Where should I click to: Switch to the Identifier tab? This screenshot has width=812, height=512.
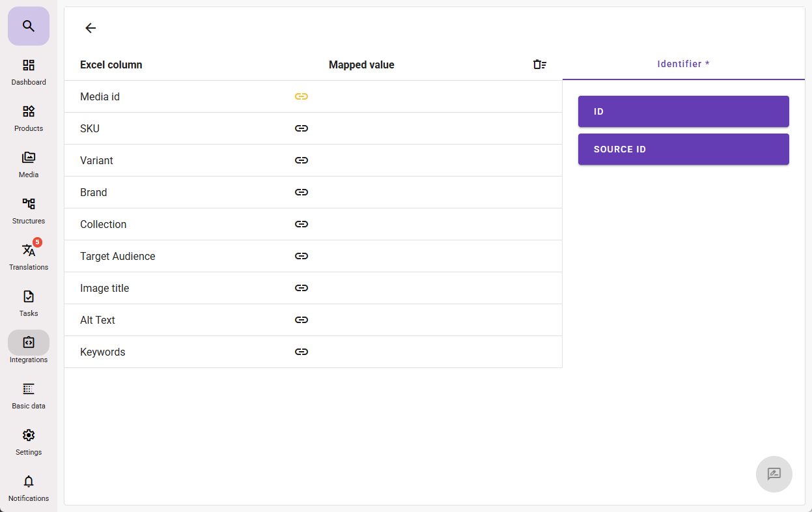coord(683,64)
